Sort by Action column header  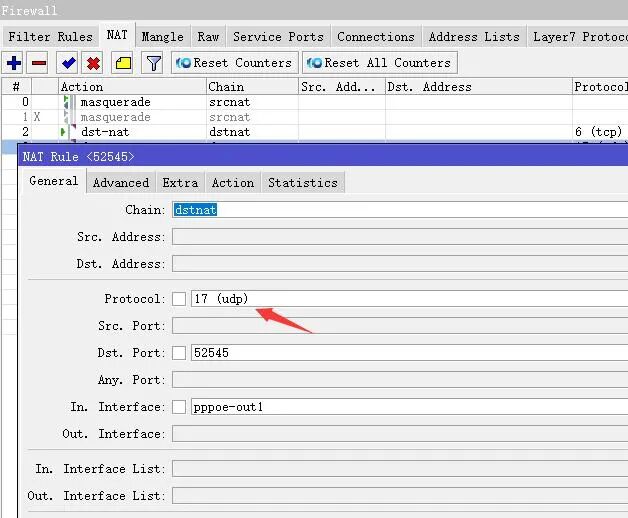132,87
